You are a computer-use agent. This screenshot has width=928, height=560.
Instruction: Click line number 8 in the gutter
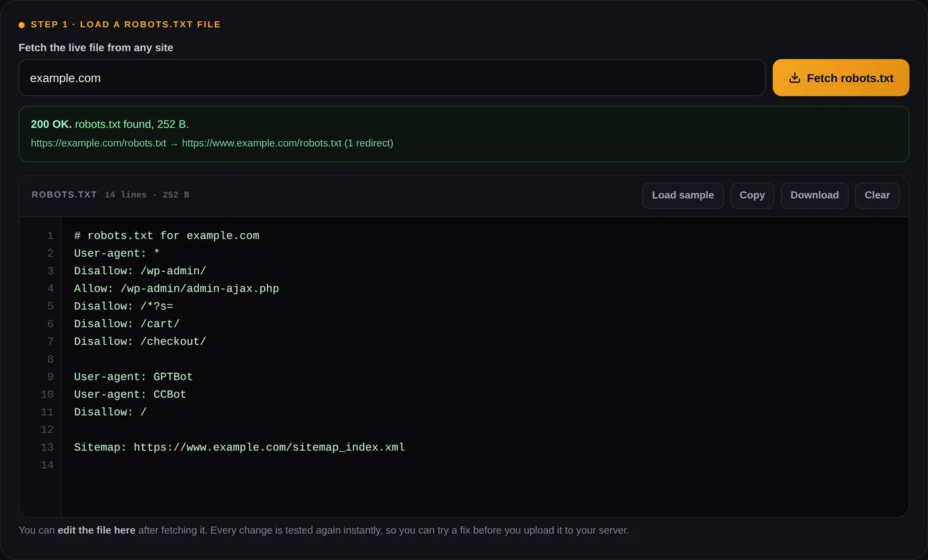50,359
